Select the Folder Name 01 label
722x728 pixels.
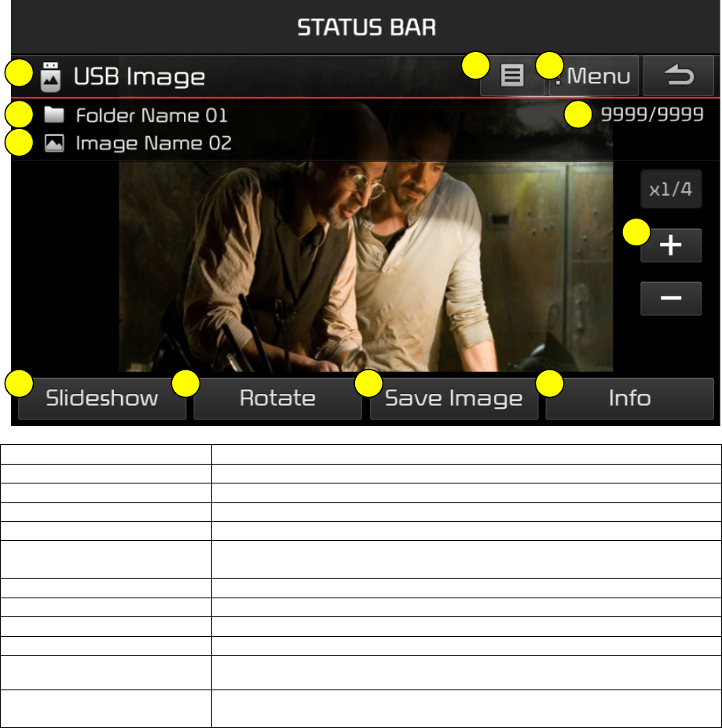click(152, 115)
